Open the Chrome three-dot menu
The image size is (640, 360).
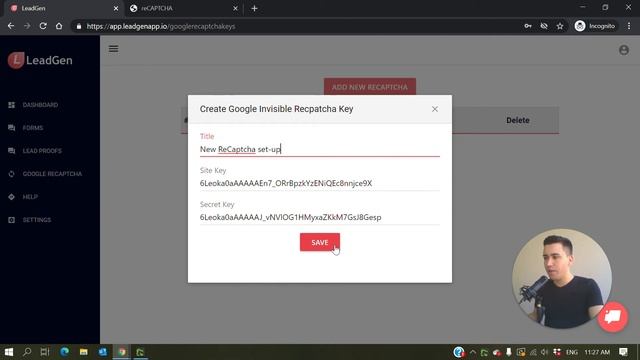(x=629, y=26)
